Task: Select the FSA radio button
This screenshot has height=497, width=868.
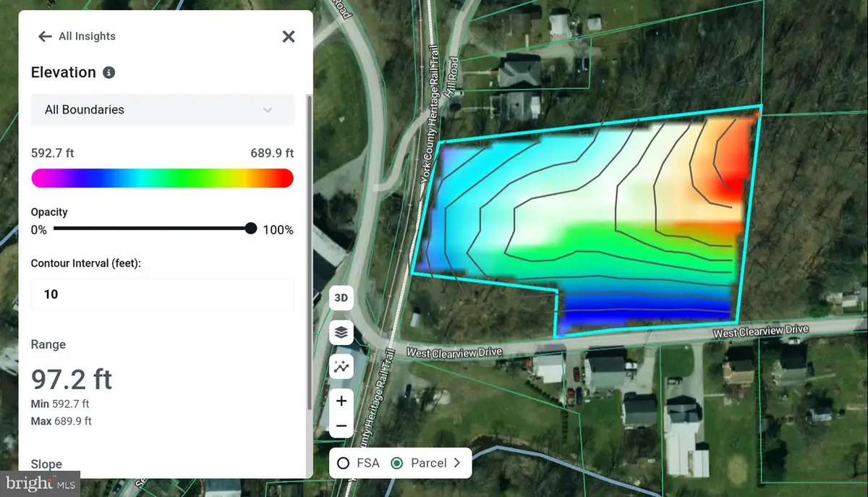Action: [344, 463]
